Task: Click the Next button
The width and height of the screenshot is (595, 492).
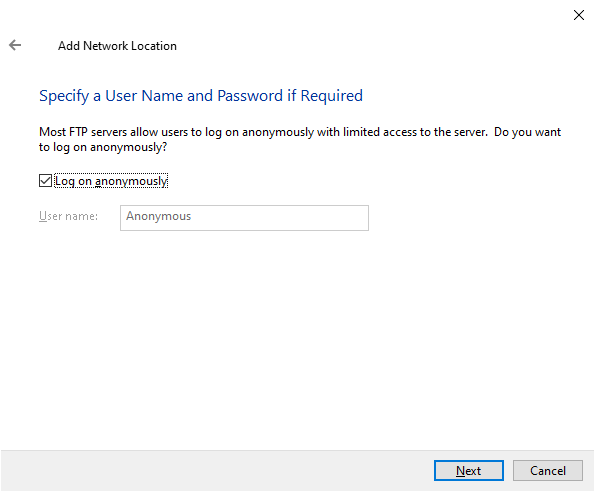Action: point(469,470)
